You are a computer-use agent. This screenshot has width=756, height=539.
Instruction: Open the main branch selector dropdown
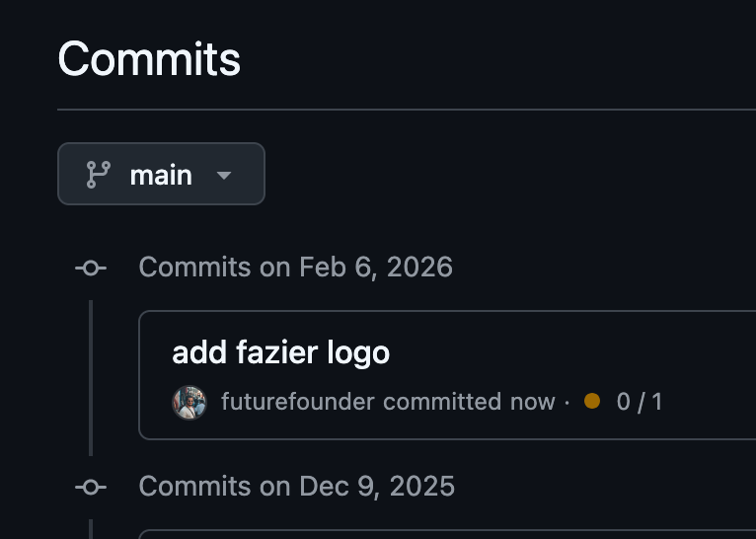pos(161,175)
